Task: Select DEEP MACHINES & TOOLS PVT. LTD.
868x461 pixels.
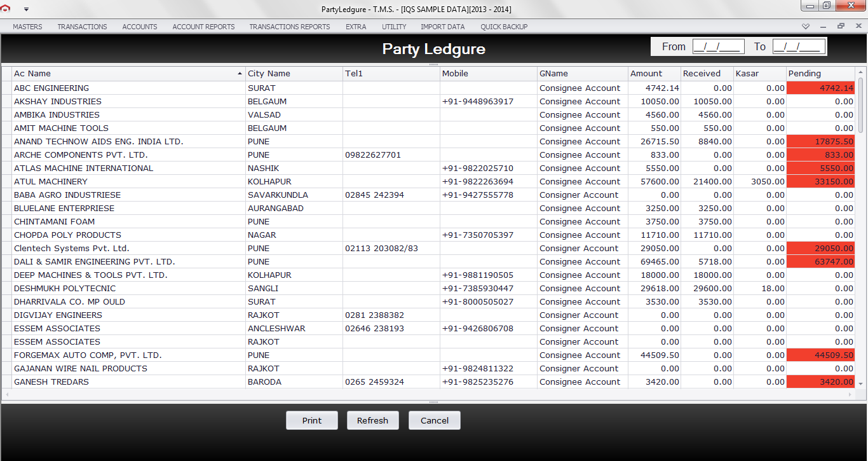Action: (x=90, y=275)
